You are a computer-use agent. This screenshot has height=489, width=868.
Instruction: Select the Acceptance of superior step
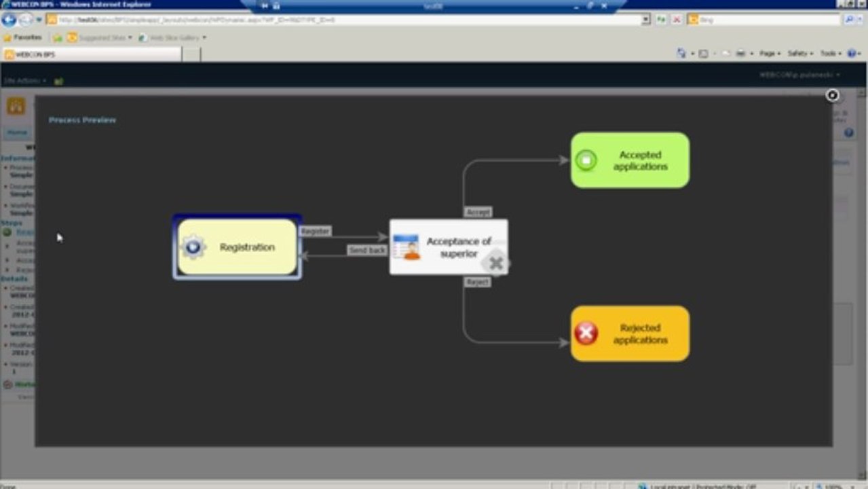coord(448,247)
